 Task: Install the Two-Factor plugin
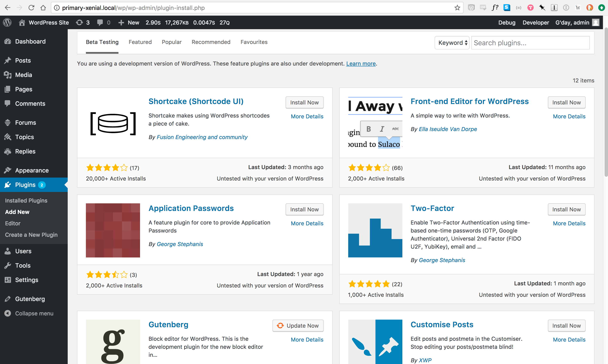click(567, 209)
